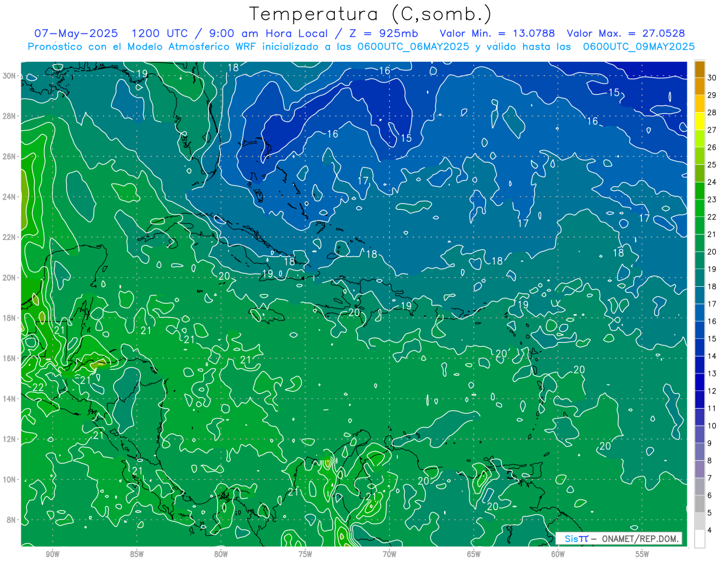Image resolution: width=728 pixels, height=562 pixels.
Task: Pick the yellow swatch between 27 and 28
Action: (x=699, y=121)
